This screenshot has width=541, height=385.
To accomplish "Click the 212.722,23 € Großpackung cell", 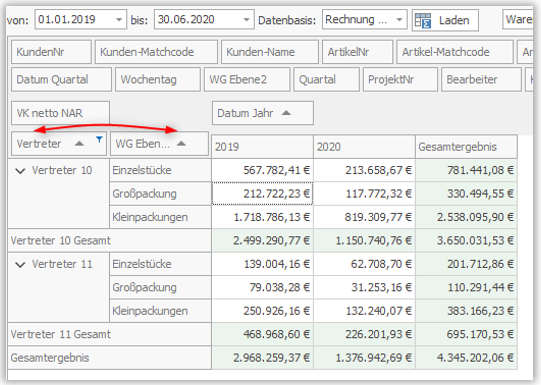I will click(x=263, y=194).
